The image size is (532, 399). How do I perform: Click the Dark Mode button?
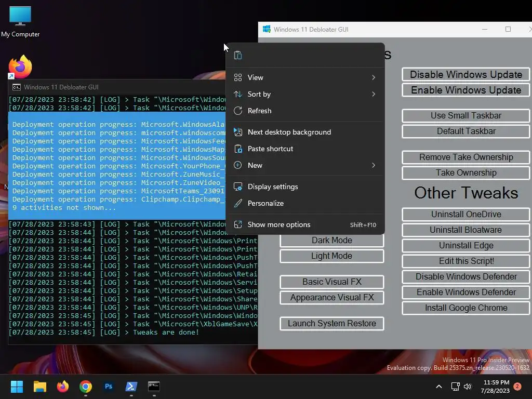tap(332, 241)
